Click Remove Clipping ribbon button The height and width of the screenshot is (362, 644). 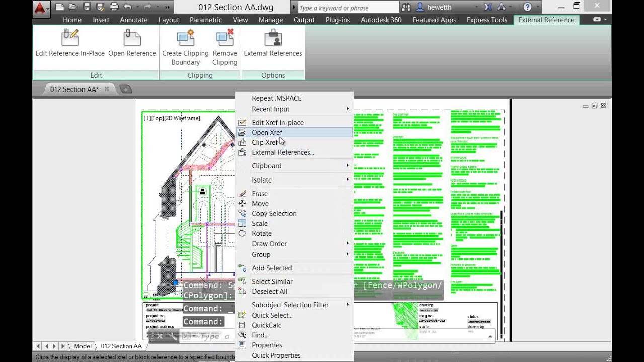(x=225, y=48)
